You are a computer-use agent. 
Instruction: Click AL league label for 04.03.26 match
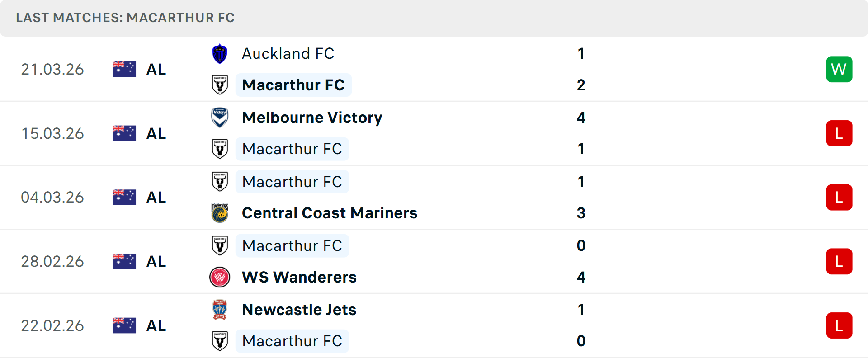156,198
